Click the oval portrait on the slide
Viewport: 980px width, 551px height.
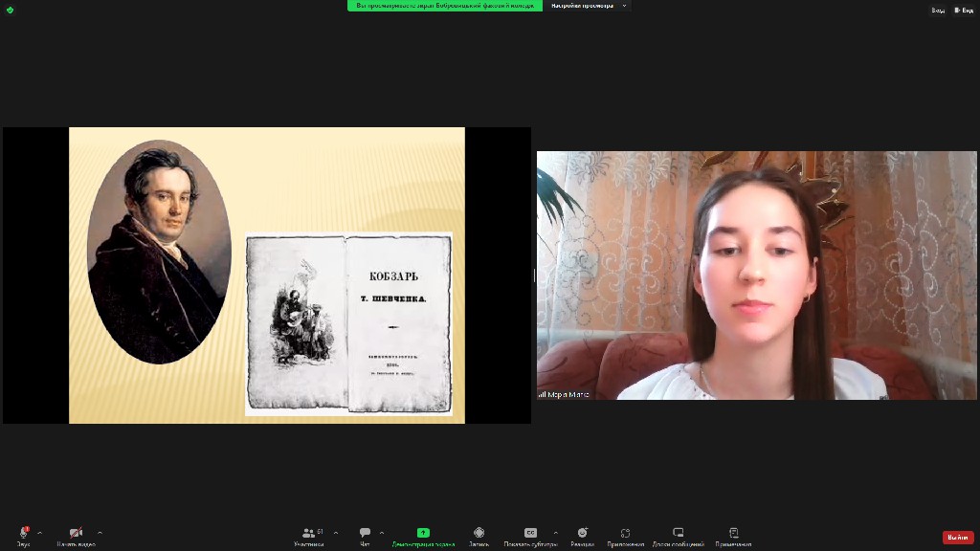tap(160, 252)
